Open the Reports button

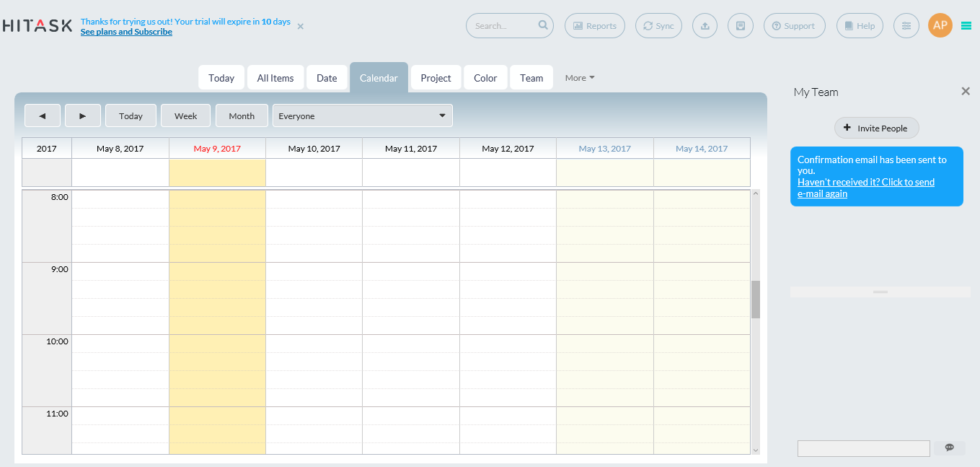pyautogui.click(x=595, y=26)
